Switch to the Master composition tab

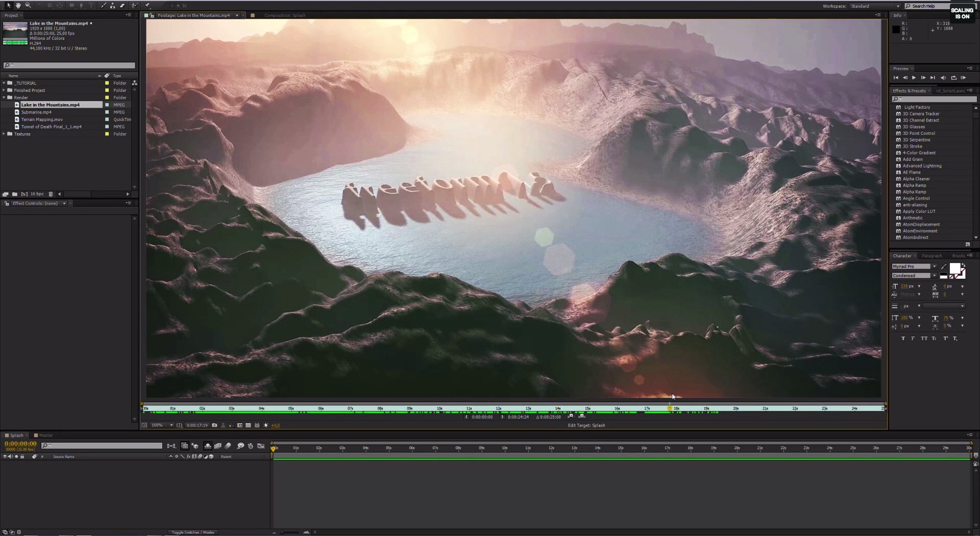(45, 435)
